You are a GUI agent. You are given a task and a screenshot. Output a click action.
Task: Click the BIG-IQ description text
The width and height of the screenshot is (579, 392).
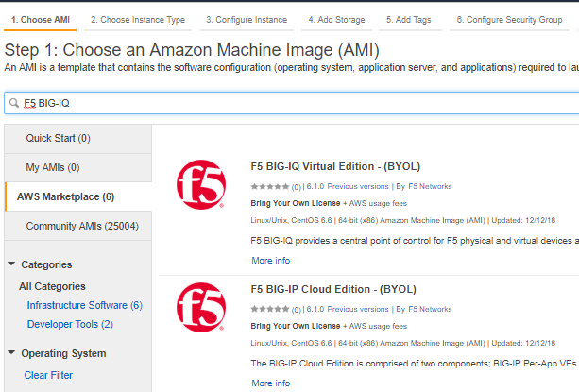pyautogui.click(x=415, y=241)
